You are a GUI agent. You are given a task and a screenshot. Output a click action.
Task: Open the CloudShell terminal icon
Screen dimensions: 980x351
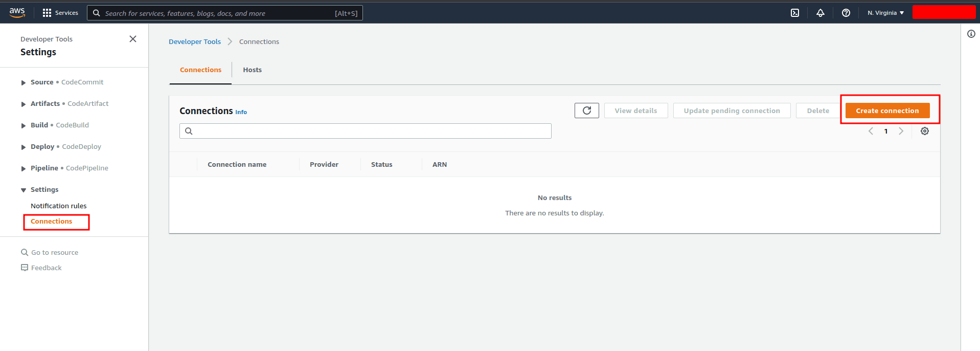click(x=795, y=13)
